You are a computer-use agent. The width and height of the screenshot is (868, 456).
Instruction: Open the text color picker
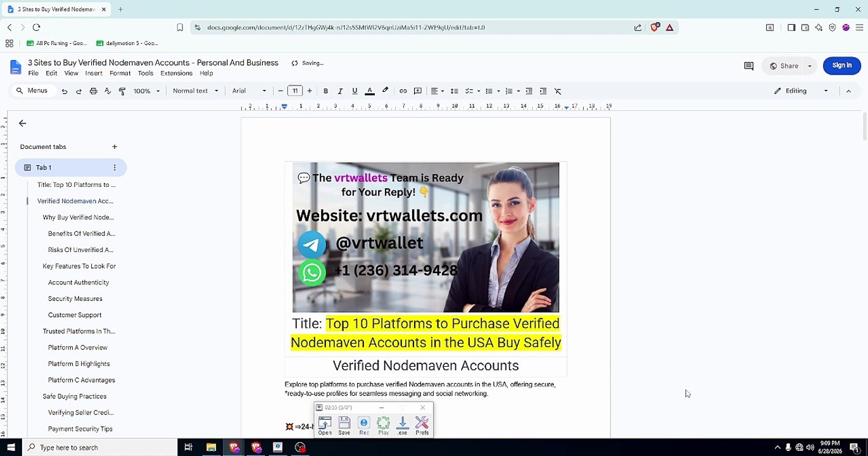[x=370, y=91]
